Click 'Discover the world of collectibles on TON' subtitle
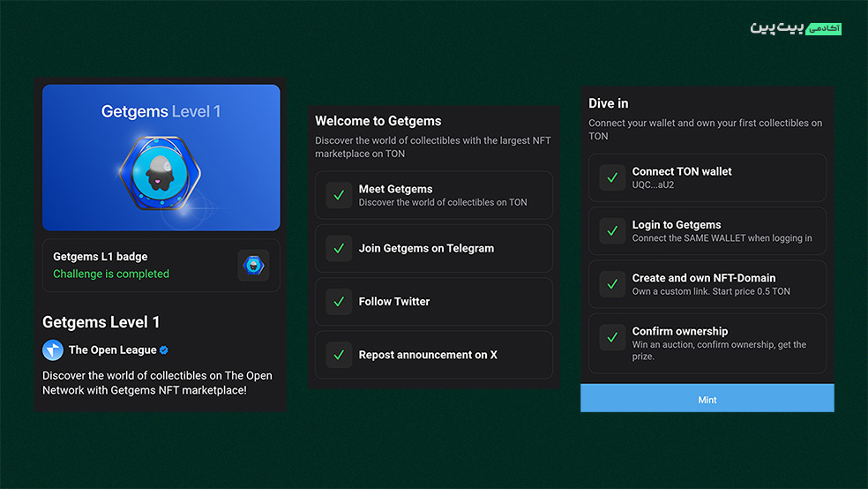The height and width of the screenshot is (489, 868). (443, 202)
